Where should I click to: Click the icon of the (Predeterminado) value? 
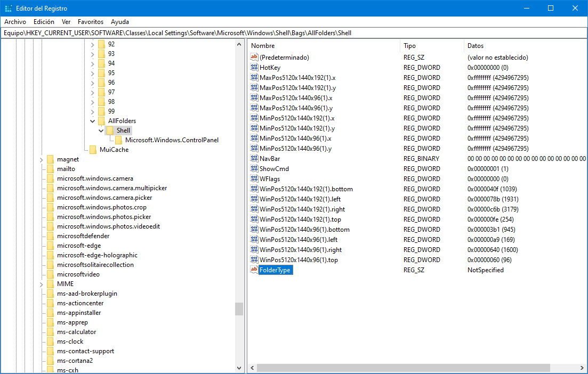pos(254,57)
